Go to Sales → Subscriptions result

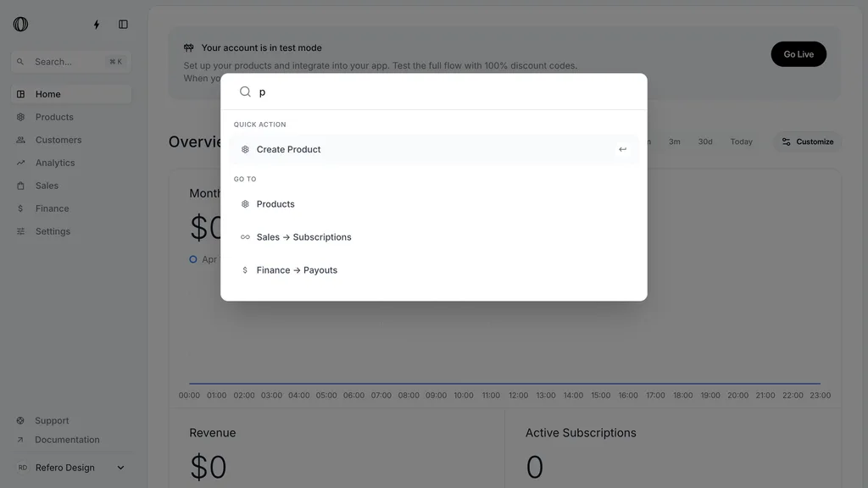(434, 237)
